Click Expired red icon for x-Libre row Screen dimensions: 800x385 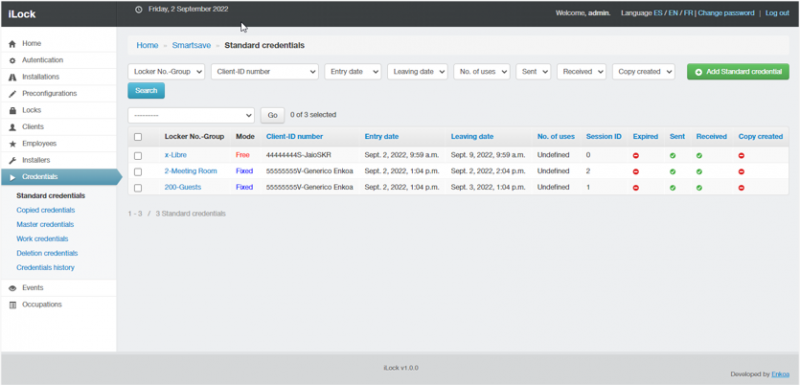pyautogui.click(x=636, y=156)
